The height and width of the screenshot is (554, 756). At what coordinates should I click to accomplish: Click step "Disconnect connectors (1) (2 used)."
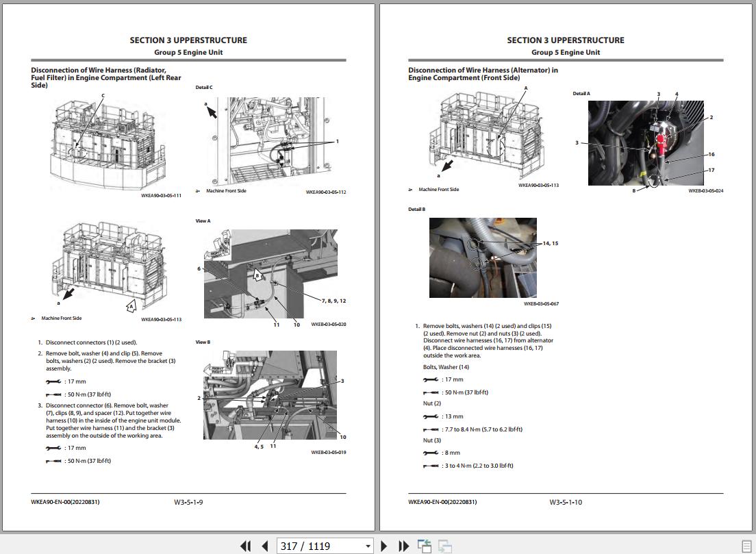[x=91, y=342]
